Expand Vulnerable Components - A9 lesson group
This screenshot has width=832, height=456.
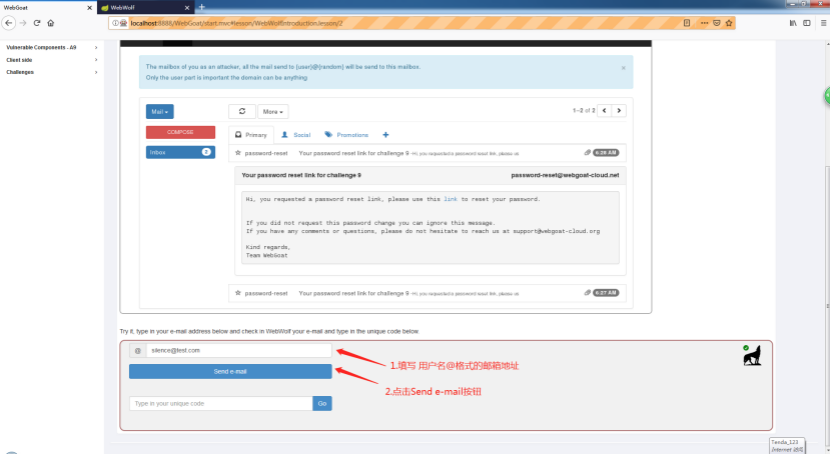click(51, 47)
